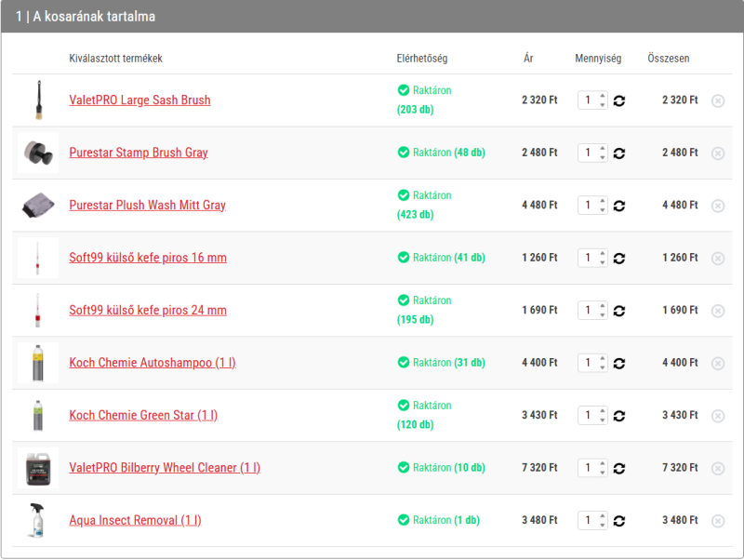Click the Purestar Plush Wash Mitt thumbnail
744x560 pixels.
(38, 206)
